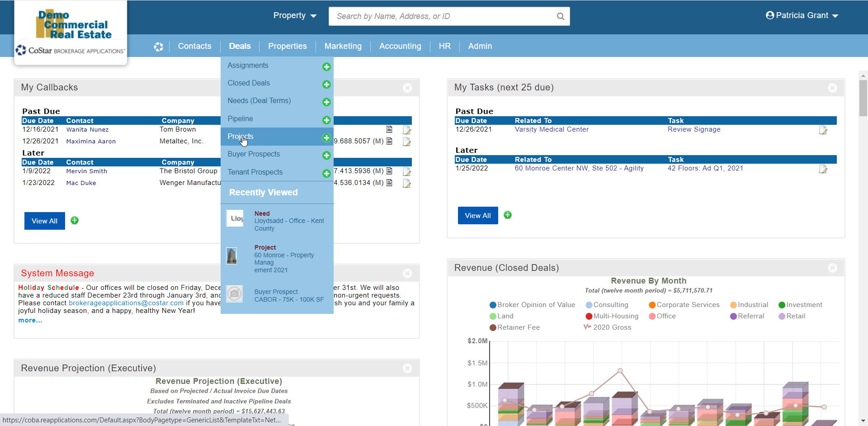The image size is (868, 426).
Task: Click the plus icon next to Assignments
Action: pos(326,67)
